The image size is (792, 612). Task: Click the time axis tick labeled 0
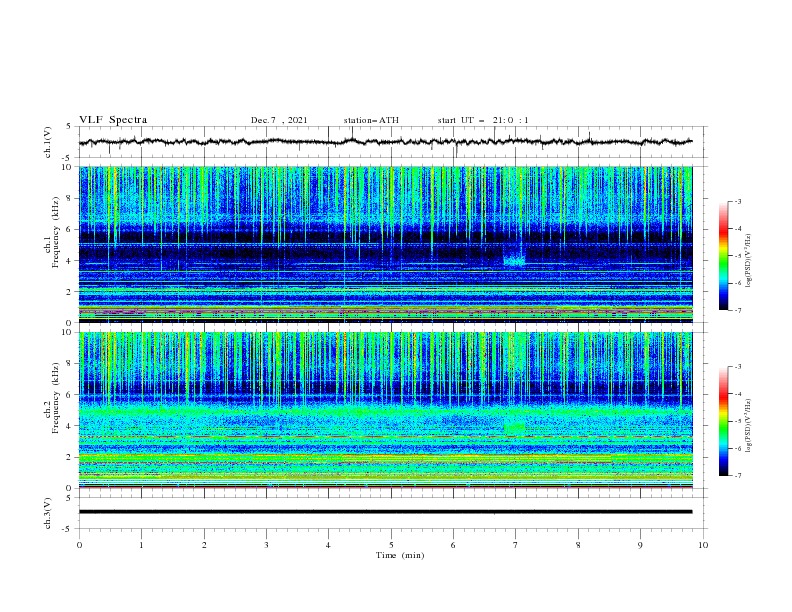[79, 545]
